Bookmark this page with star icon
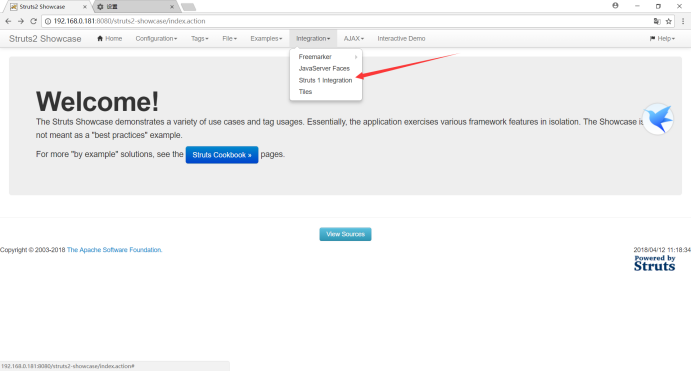Image resolution: width=692 pixels, height=371 pixels. click(669, 21)
